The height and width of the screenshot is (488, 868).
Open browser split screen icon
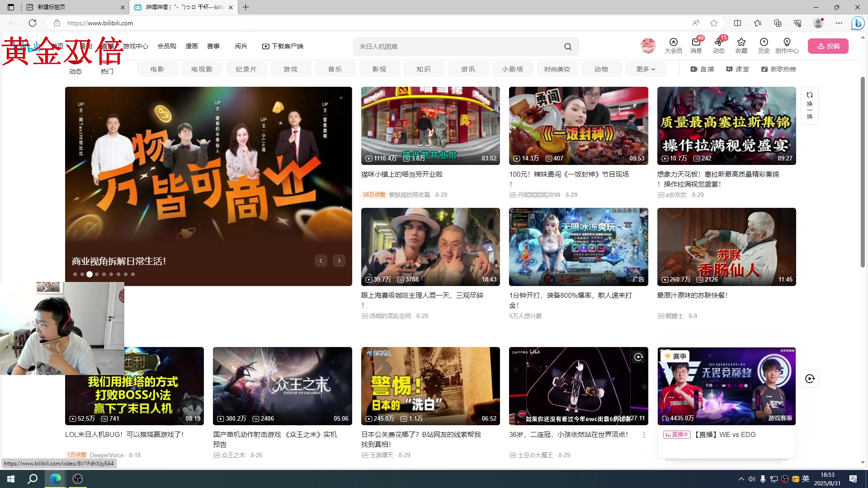point(738,23)
